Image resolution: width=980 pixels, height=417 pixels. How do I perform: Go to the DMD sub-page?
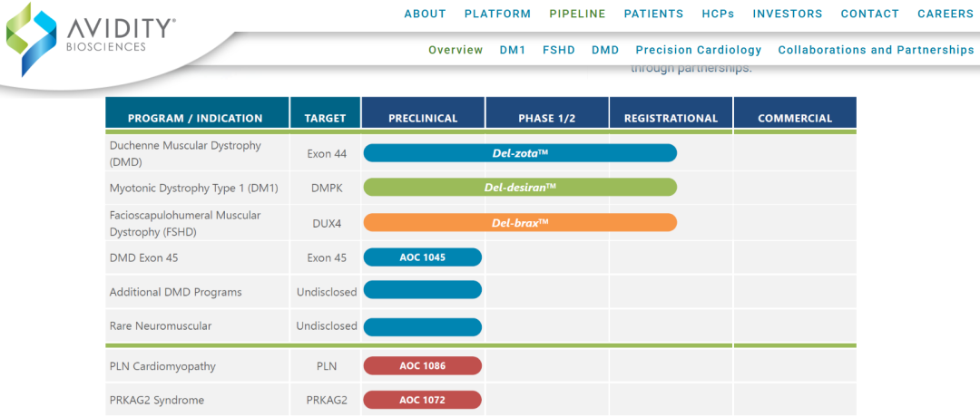click(605, 50)
